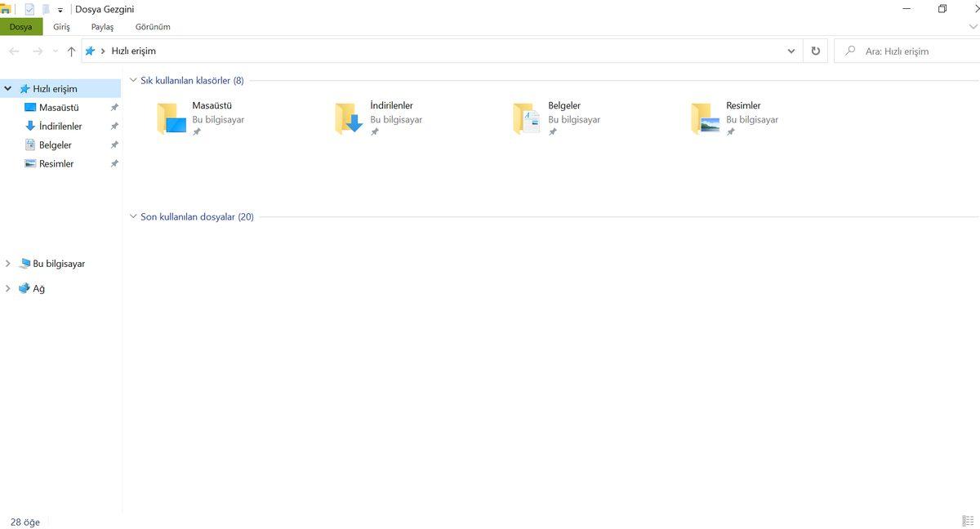Viewport: 980px width, 529px height.
Task: Click the green Dosya menu button
Action: [20, 27]
